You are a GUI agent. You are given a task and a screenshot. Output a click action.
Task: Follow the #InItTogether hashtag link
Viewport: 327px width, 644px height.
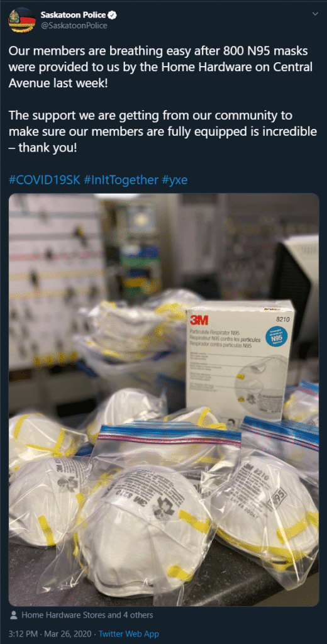pyautogui.click(x=121, y=180)
